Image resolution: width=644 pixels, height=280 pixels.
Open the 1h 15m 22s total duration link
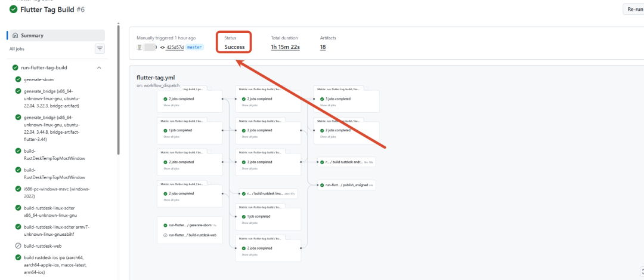tap(285, 47)
